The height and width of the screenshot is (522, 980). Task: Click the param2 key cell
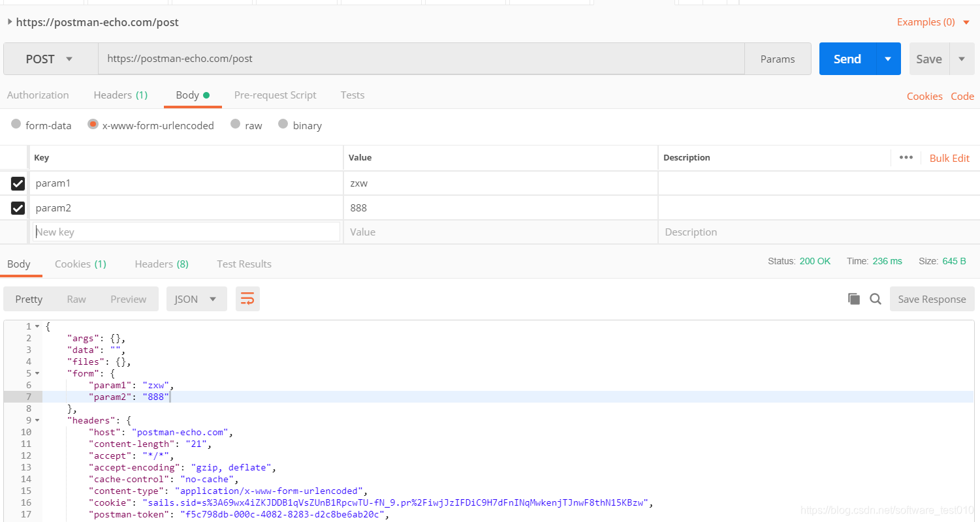tap(186, 208)
